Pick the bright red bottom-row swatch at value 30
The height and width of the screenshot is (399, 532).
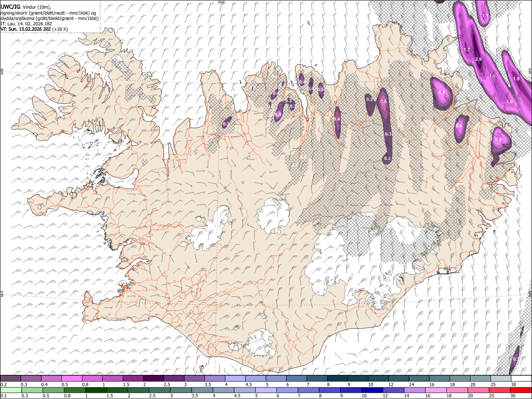coord(521,390)
